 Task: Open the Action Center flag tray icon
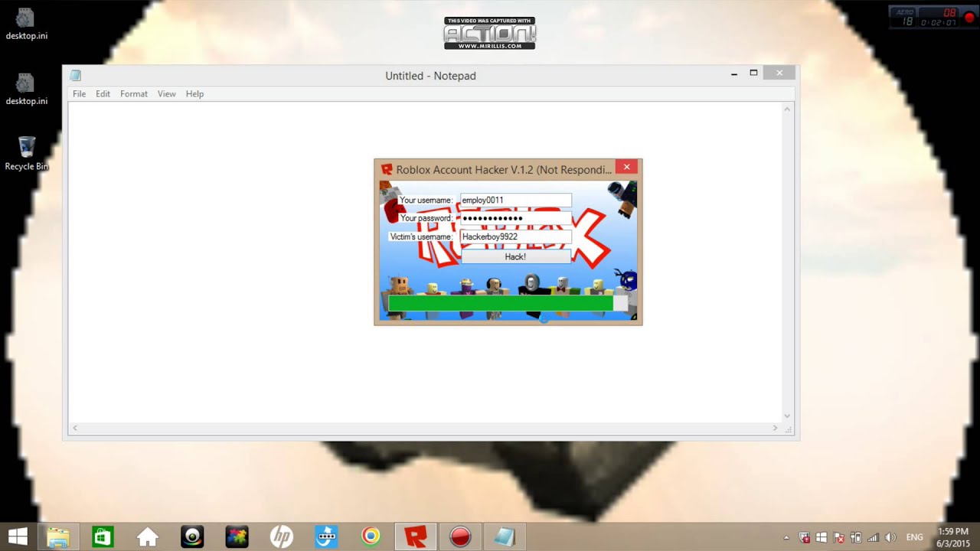point(839,537)
